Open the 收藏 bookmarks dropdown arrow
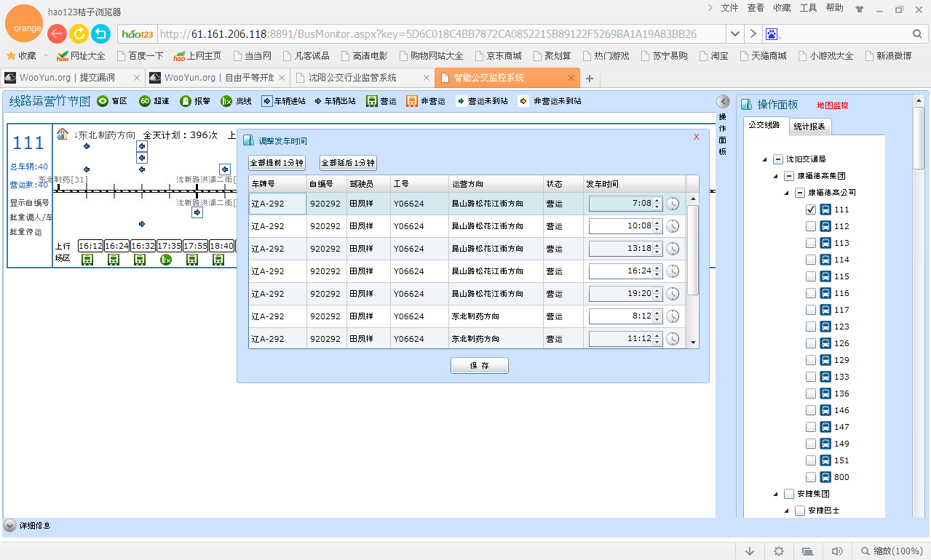This screenshot has width=931, height=560. point(46,56)
